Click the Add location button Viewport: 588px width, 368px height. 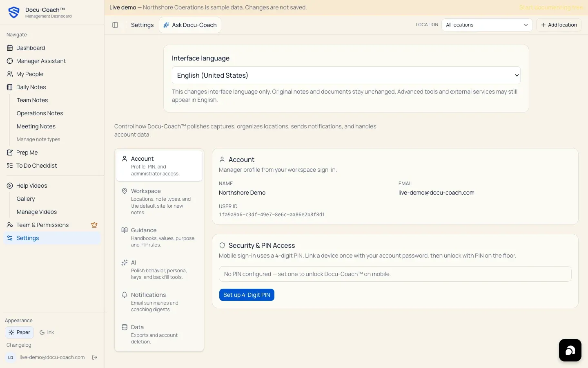click(x=559, y=25)
